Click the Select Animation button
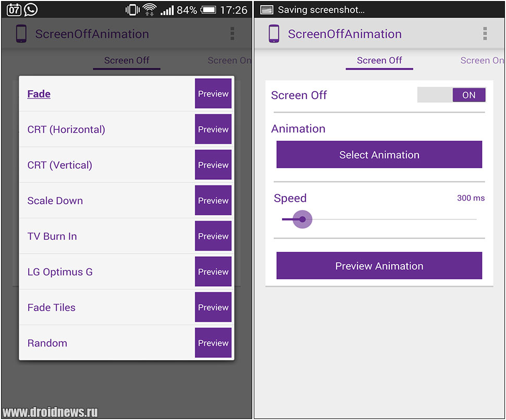 (x=379, y=155)
